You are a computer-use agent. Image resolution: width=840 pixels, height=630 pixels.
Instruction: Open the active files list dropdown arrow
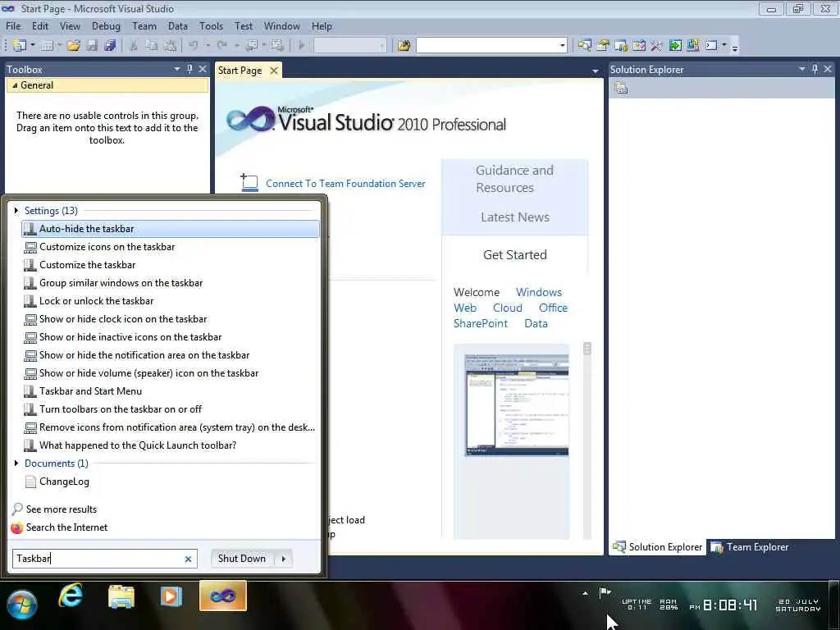point(596,71)
